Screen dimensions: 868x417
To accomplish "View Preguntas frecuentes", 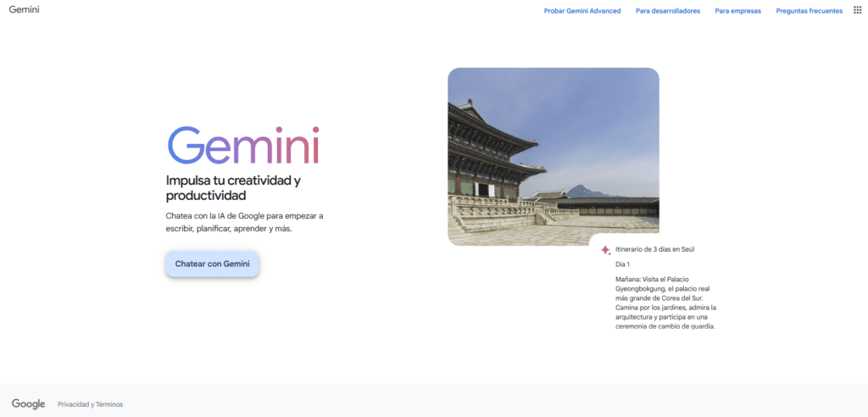I will 810,10.
